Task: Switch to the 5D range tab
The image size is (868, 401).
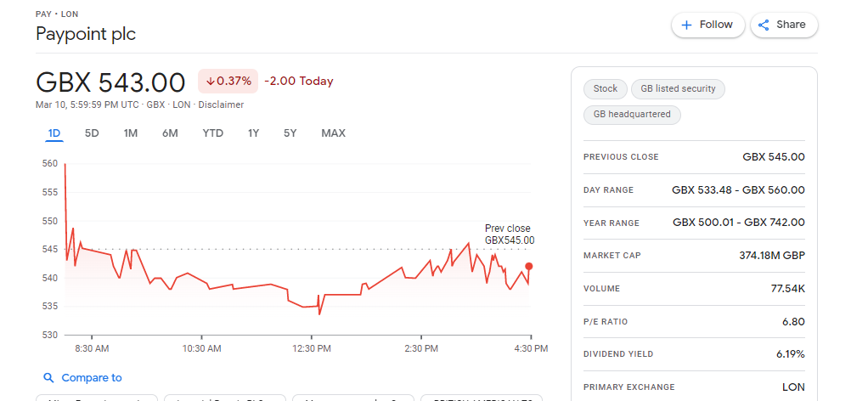Action: coord(92,133)
